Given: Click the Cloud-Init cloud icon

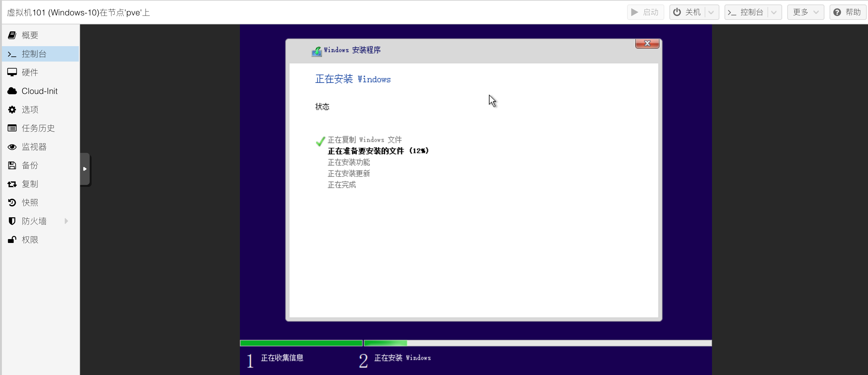Looking at the screenshot, I should [12, 91].
